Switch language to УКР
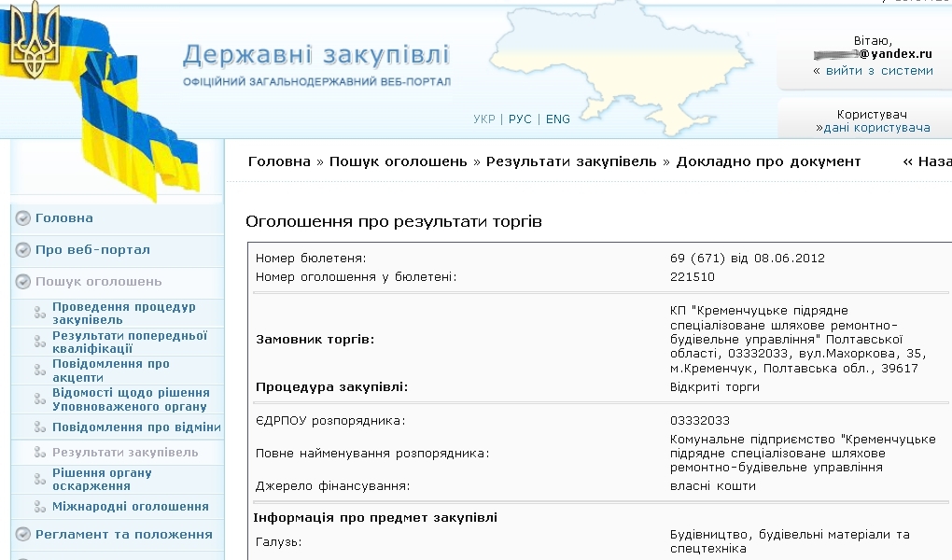This screenshot has width=952, height=560. point(483,119)
